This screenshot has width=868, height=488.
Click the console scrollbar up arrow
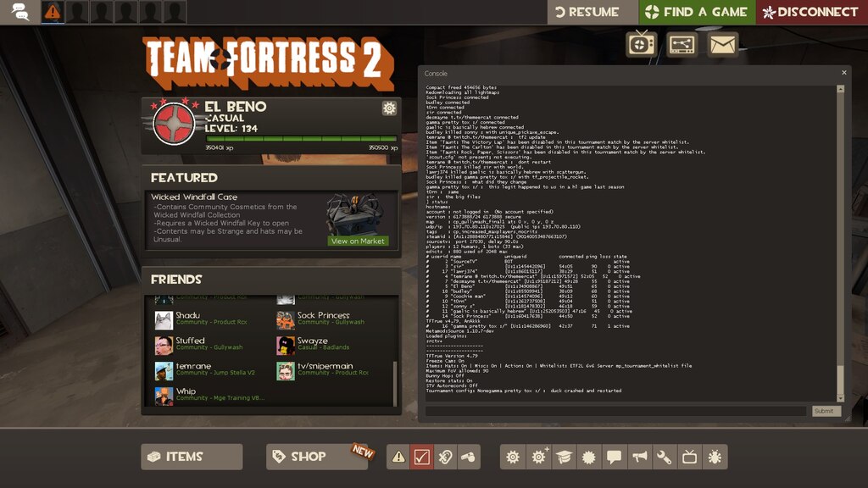pos(840,88)
